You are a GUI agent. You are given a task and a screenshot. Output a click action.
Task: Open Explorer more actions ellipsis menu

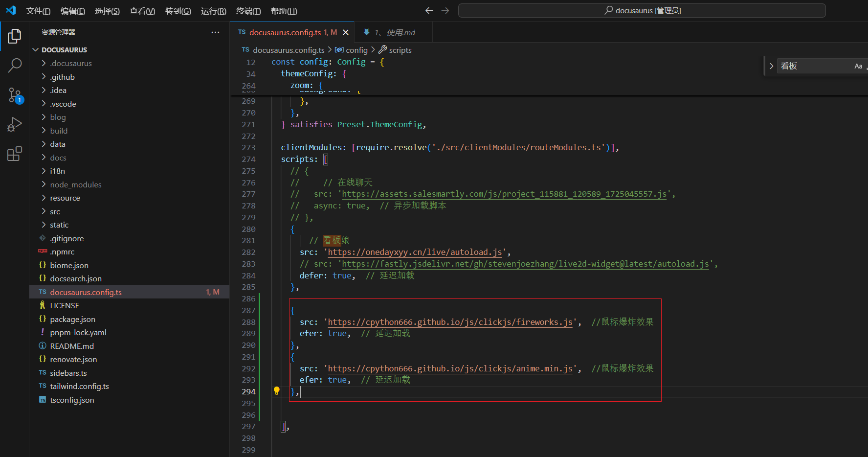coord(215,32)
